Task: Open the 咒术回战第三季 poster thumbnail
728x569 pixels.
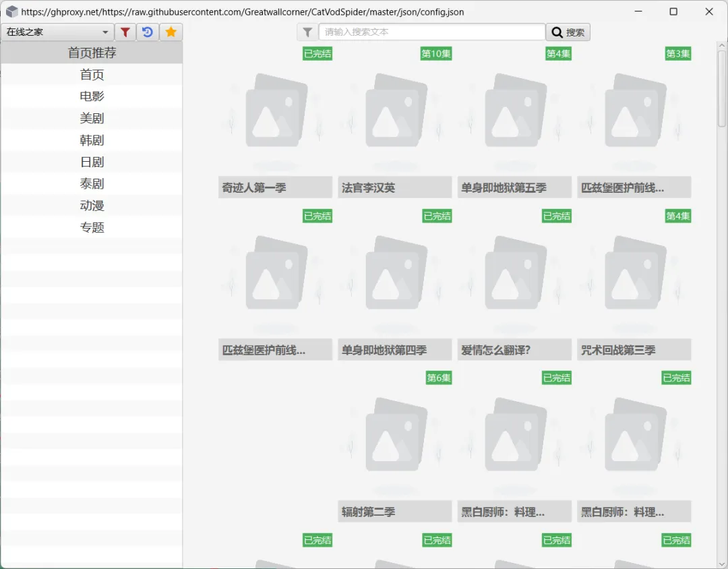Action: pos(634,274)
